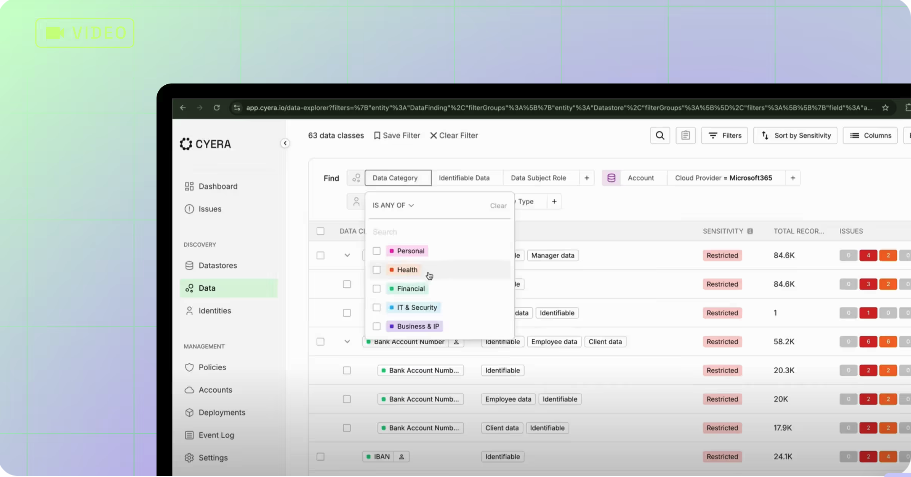Image resolution: width=911 pixels, height=477 pixels.
Task: Click the red issues badge for IBAN
Action: point(868,457)
